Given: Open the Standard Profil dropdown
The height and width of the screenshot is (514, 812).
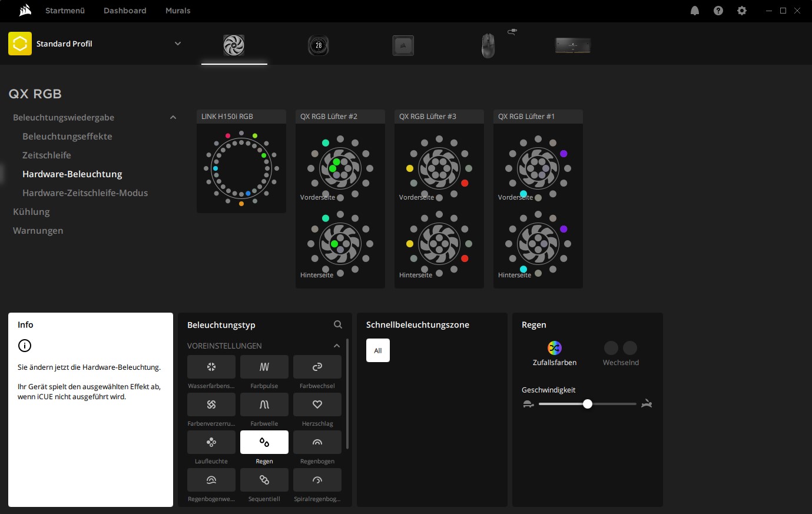Looking at the screenshot, I should (178, 44).
